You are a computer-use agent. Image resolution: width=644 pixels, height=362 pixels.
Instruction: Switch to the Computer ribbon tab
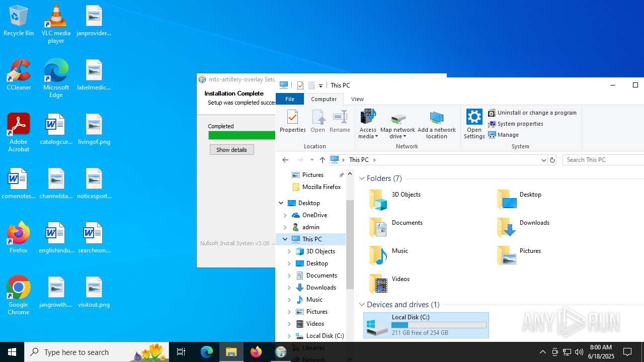tap(324, 99)
